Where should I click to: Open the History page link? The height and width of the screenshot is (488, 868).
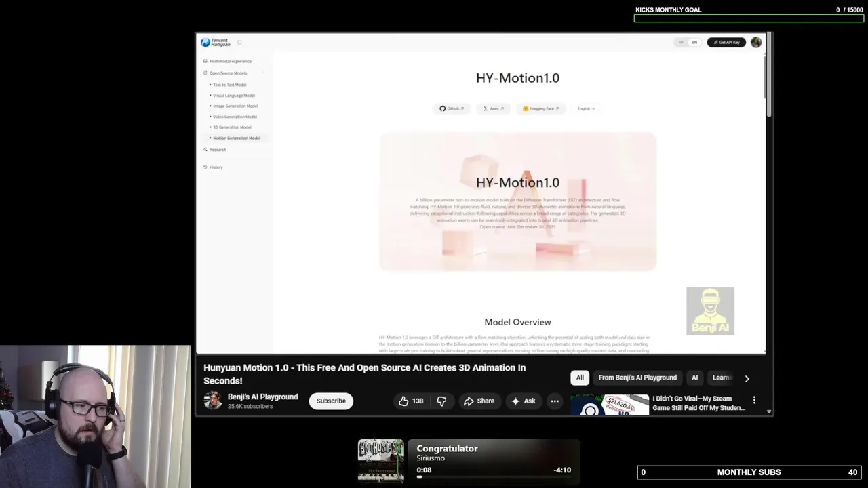coord(216,167)
